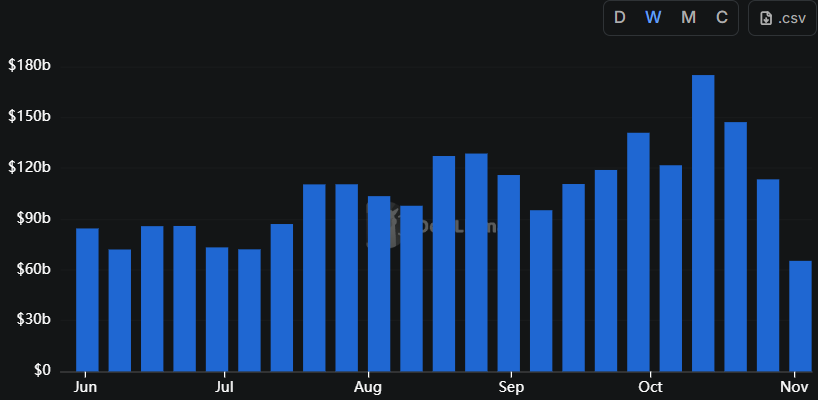Click the Aug x-axis label

[x=368, y=387]
